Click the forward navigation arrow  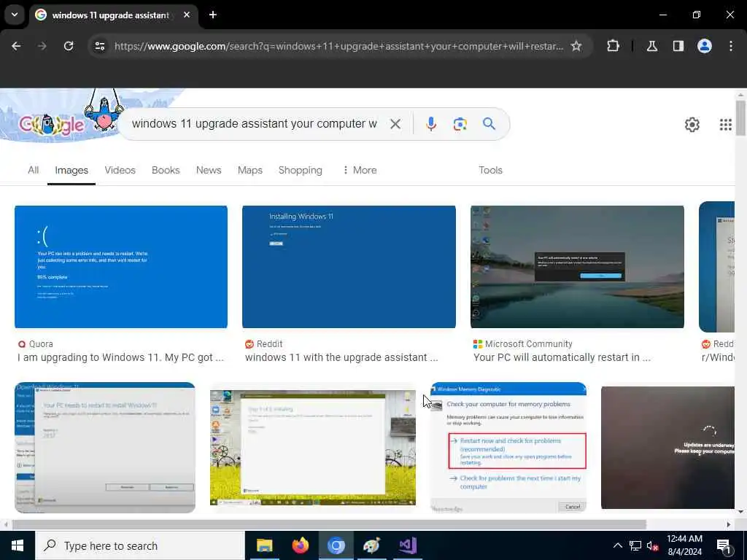click(x=42, y=46)
